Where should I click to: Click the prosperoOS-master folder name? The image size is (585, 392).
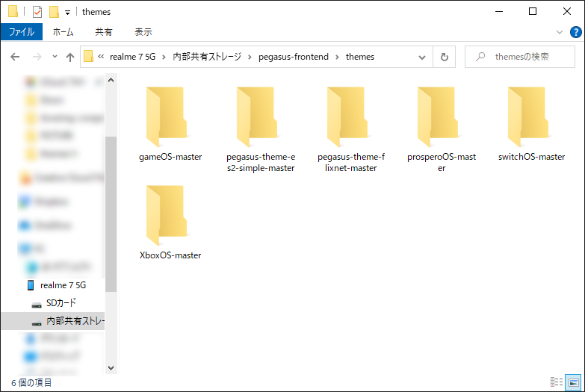(x=442, y=163)
